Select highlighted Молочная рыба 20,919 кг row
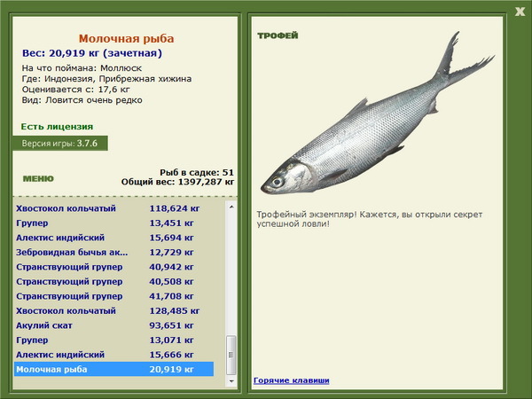 [x=113, y=369]
